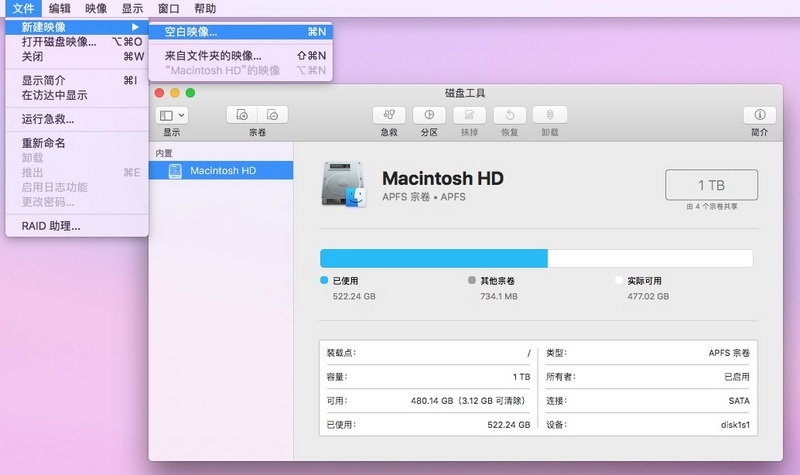
Task: Choose 打开磁盘映像... from the file menu
Action: pyautogui.click(x=77, y=42)
